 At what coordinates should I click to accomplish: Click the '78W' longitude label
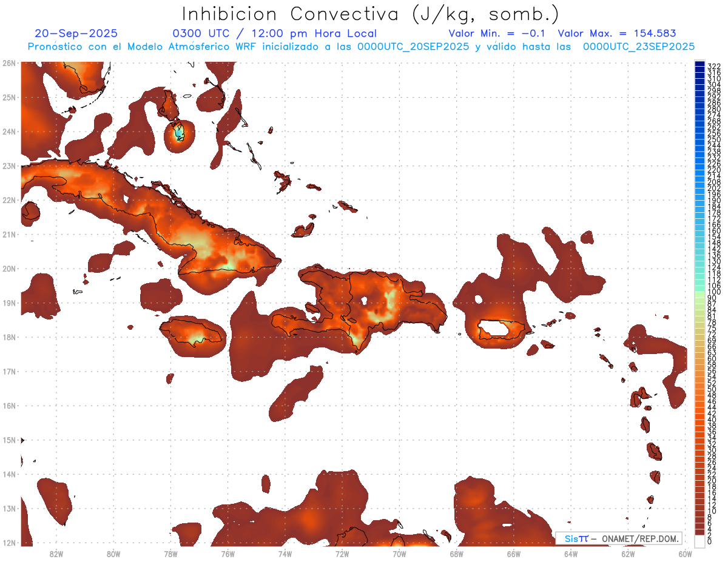(x=170, y=554)
